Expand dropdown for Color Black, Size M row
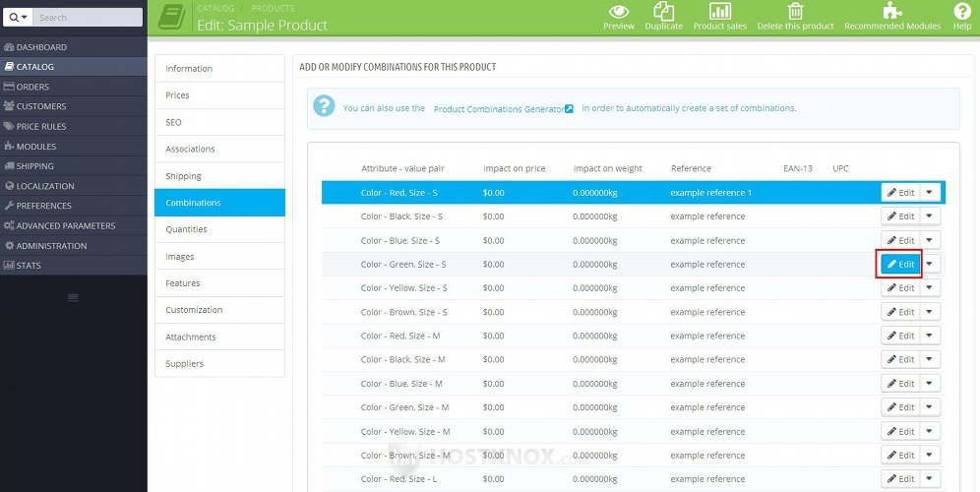Viewport: 980px width, 492px height. click(931, 359)
